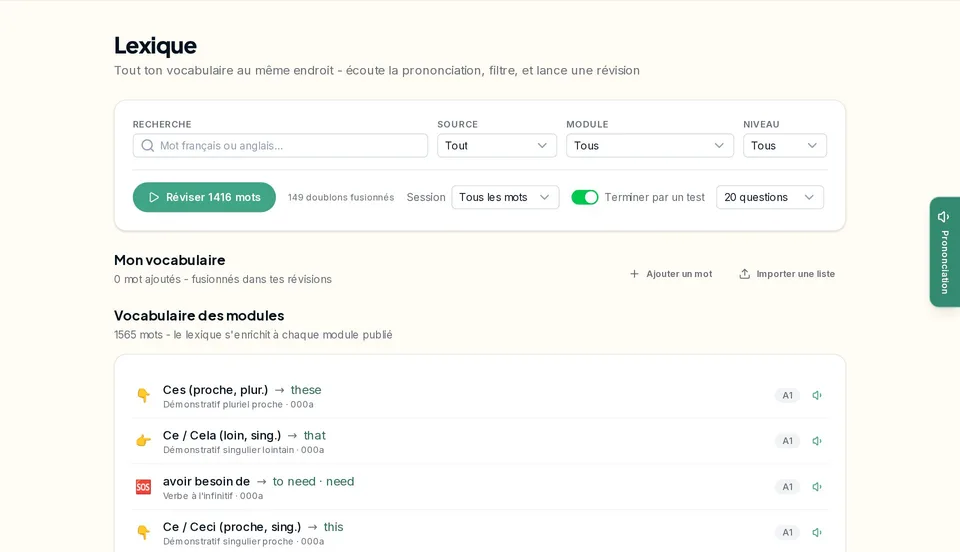Click the upload icon for Importer une liste
This screenshot has height=552, width=960.
click(x=744, y=274)
